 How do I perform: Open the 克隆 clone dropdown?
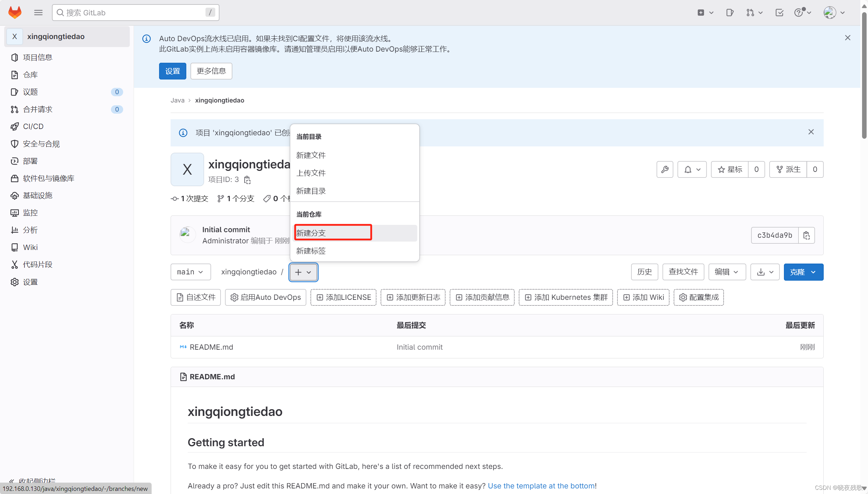click(803, 272)
